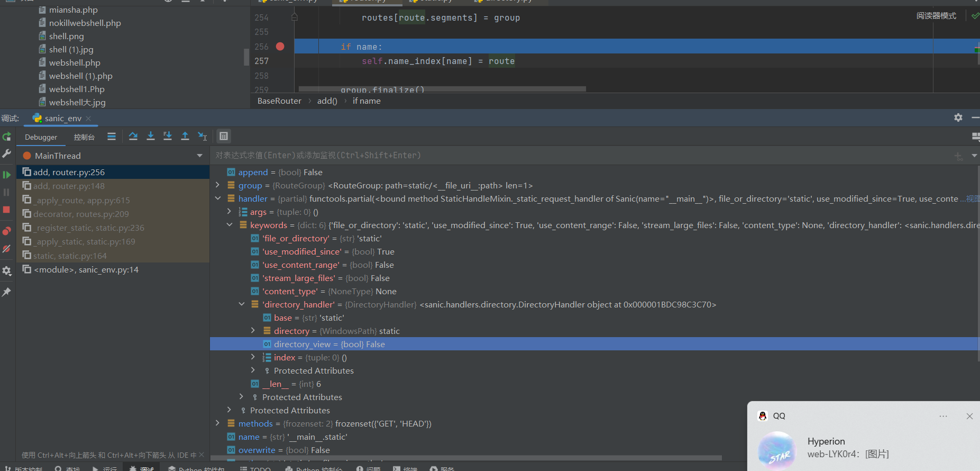
Task: Select file shell.png in project tree
Action: coord(66,36)
